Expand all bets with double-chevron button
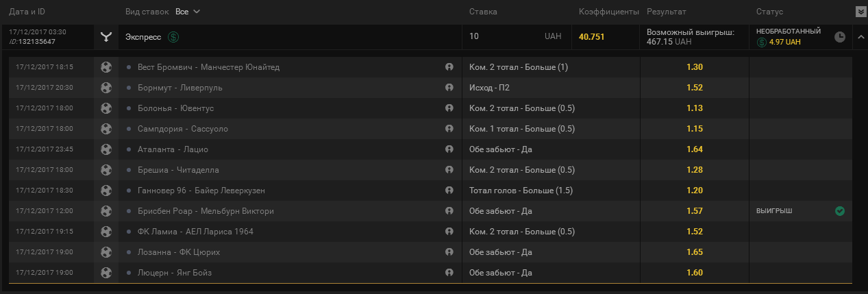This screenshot has height=294, width=868. pyautogui.click(x=860, y=12)
